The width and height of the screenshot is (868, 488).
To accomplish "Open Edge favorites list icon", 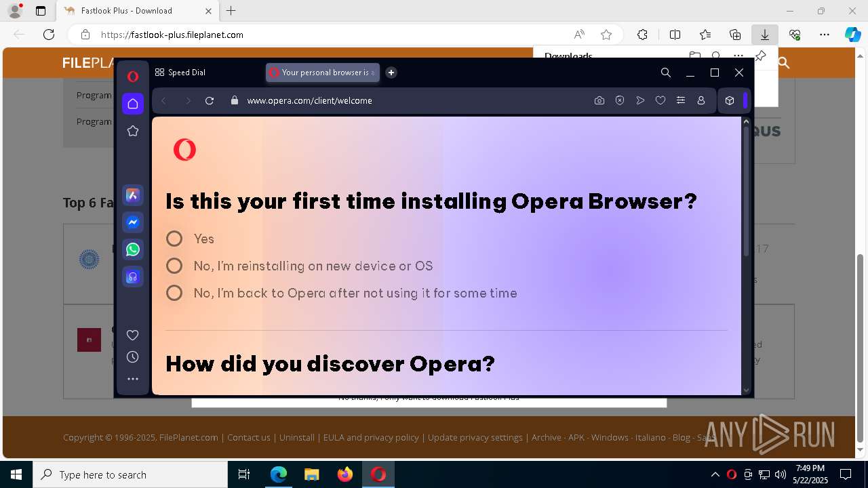I will click(x=705, y=35).
